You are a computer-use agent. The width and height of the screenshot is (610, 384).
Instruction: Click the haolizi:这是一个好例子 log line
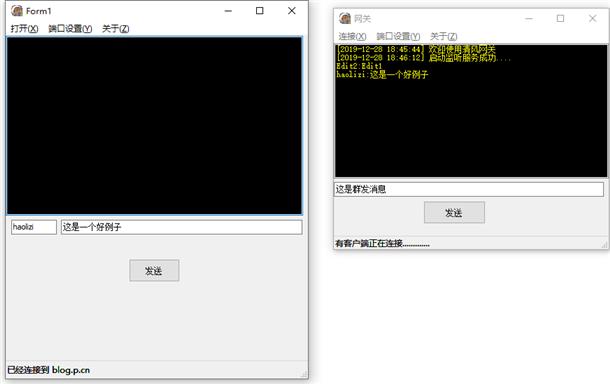(382, 74)
